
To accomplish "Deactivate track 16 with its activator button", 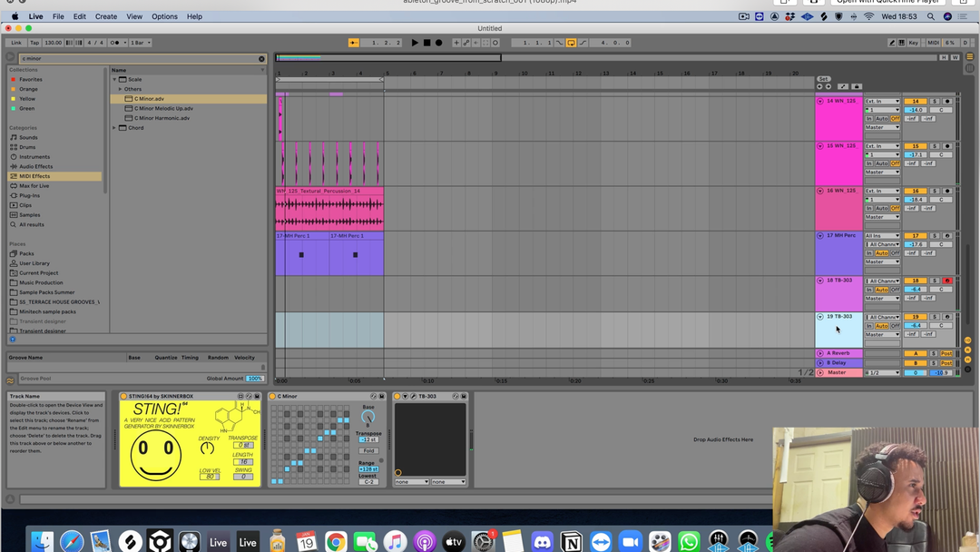I will tap(916, 192).
